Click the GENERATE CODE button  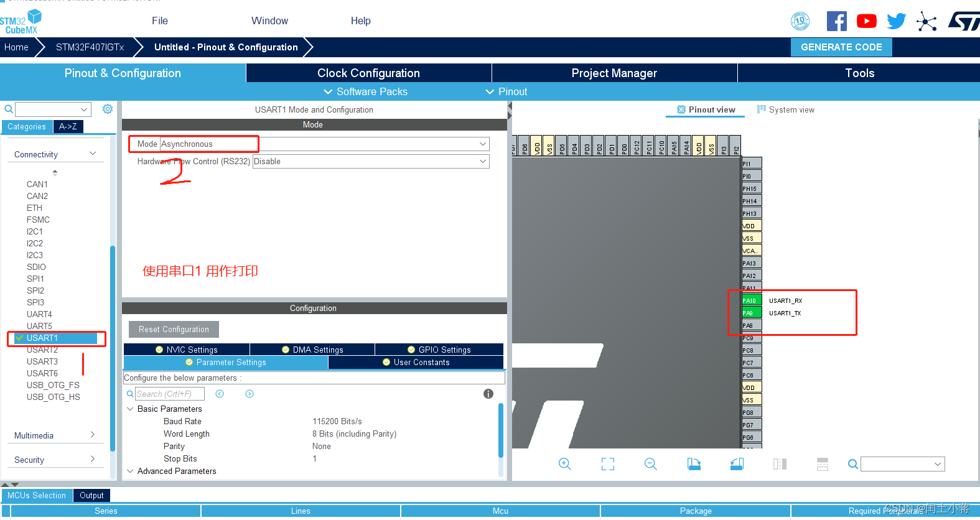pos(841,47)
